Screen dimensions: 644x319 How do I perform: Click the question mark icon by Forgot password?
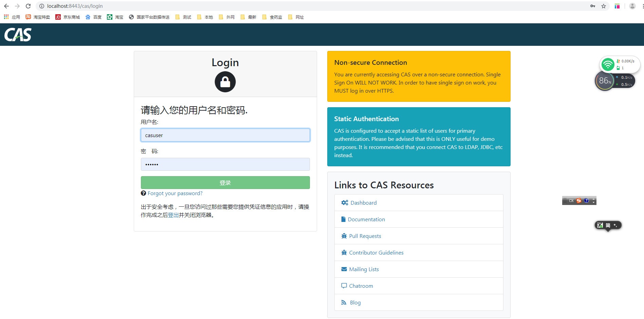pos(143,193)
